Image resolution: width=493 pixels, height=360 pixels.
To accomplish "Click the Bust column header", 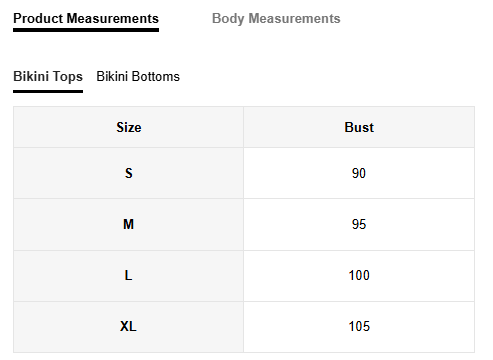I will 359,127.
